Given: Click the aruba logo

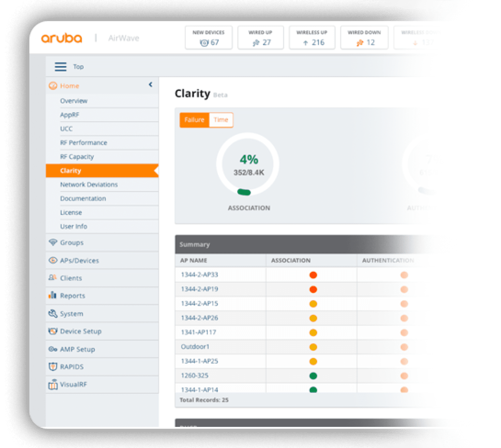Looking at the screenshot, I should point(61,38).
